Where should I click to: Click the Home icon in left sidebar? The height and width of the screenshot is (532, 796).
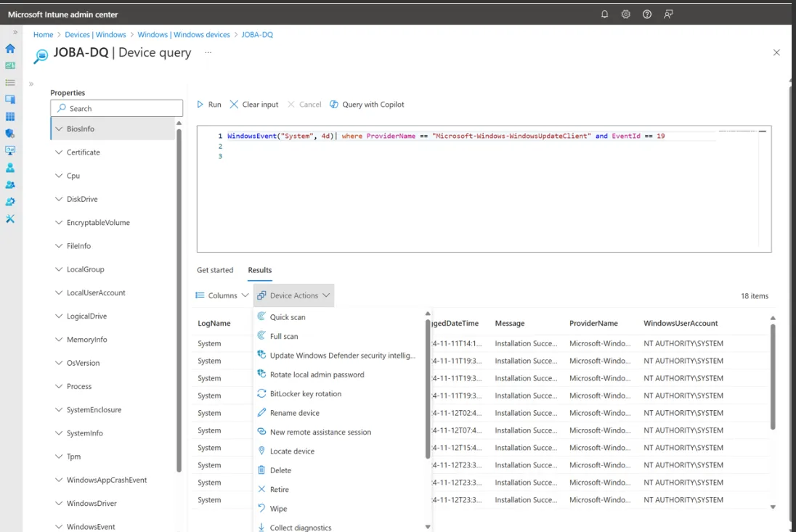pyautogui.click(x=10, y=49)
